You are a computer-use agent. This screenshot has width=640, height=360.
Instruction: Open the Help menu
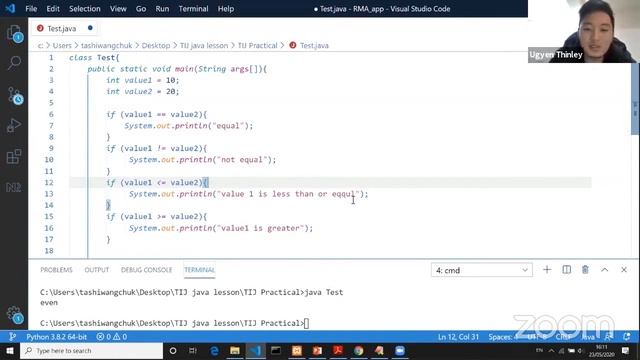(226, 9)
